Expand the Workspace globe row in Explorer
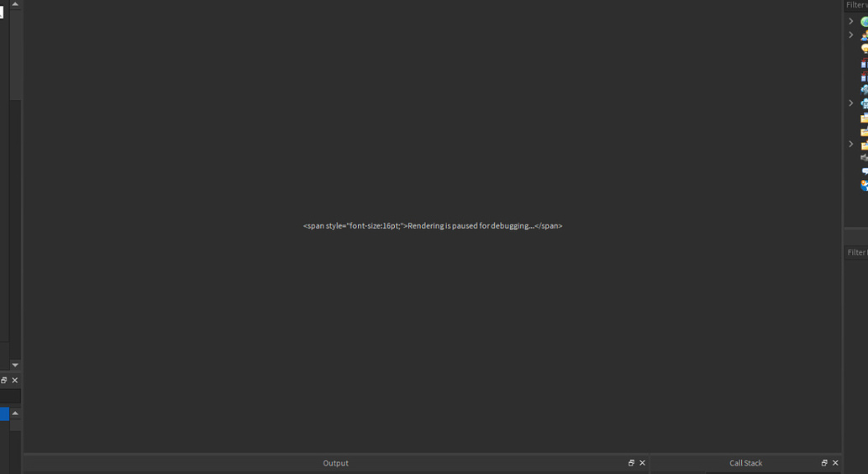 [x=851, y=21]
